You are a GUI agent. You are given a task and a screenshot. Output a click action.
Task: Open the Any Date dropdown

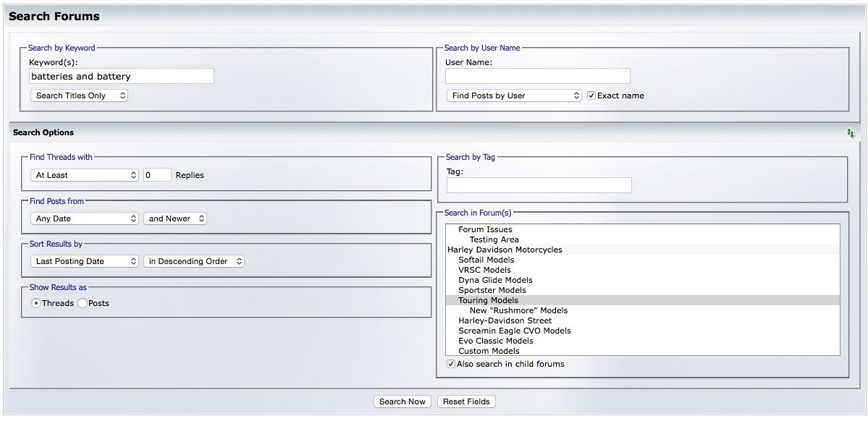click(85, 218)
